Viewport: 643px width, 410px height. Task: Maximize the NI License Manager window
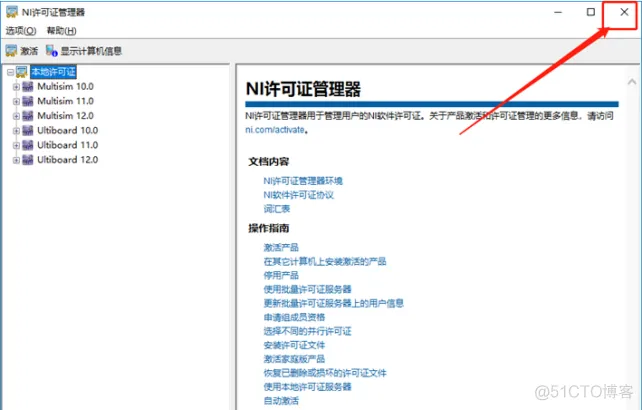click(x=591, y=12)
